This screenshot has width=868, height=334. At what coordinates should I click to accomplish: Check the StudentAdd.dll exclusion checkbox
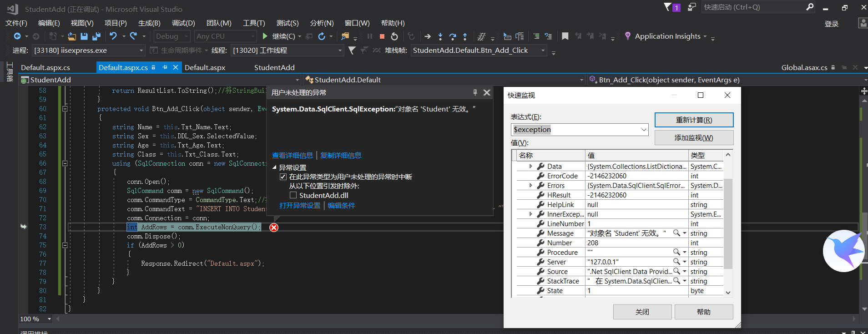tap(293, 195)
